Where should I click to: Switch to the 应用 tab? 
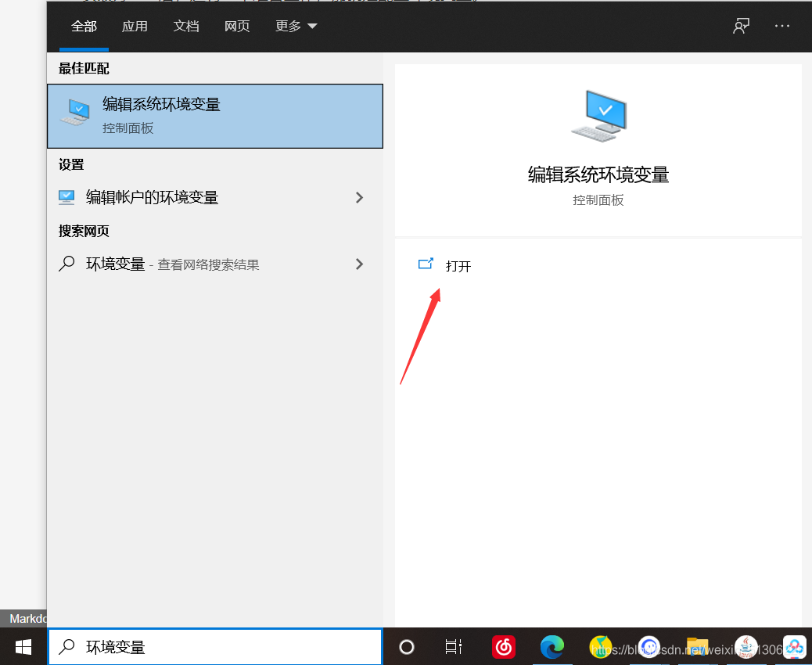point(135,26)
